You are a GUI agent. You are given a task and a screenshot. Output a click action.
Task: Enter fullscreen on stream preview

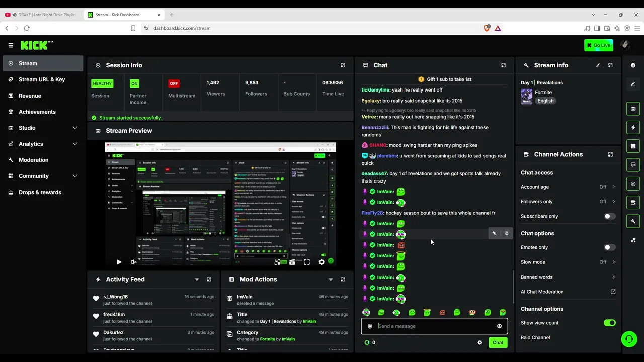[307, 262]
